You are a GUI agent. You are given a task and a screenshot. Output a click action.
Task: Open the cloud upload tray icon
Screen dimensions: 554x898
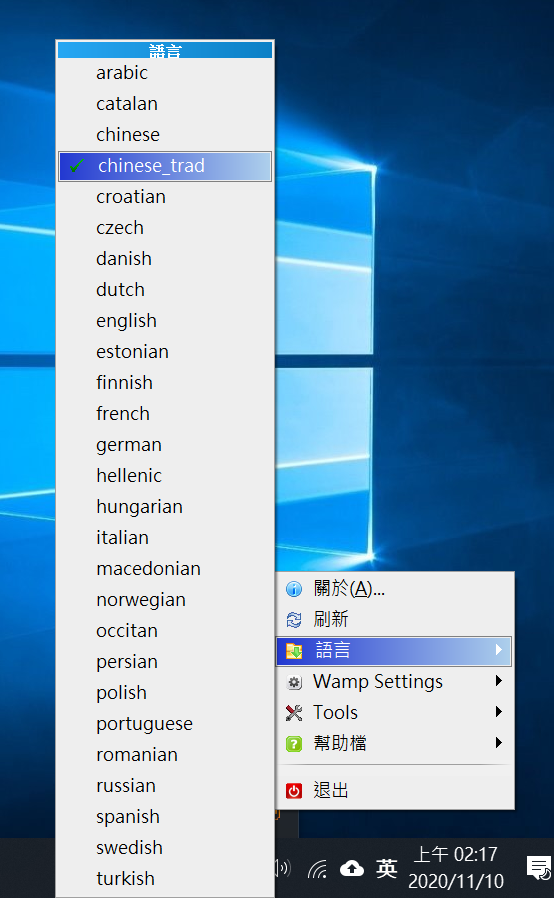[x=352, y=869]
